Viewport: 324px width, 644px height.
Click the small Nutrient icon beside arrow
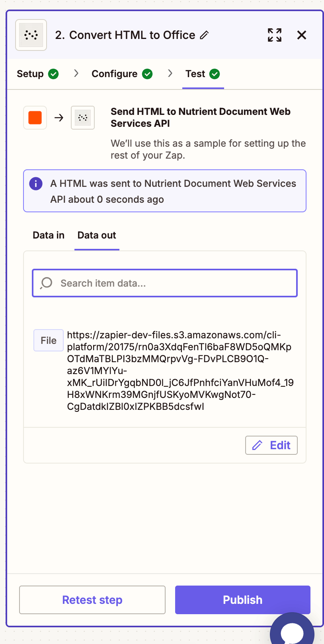click(83, 118)
